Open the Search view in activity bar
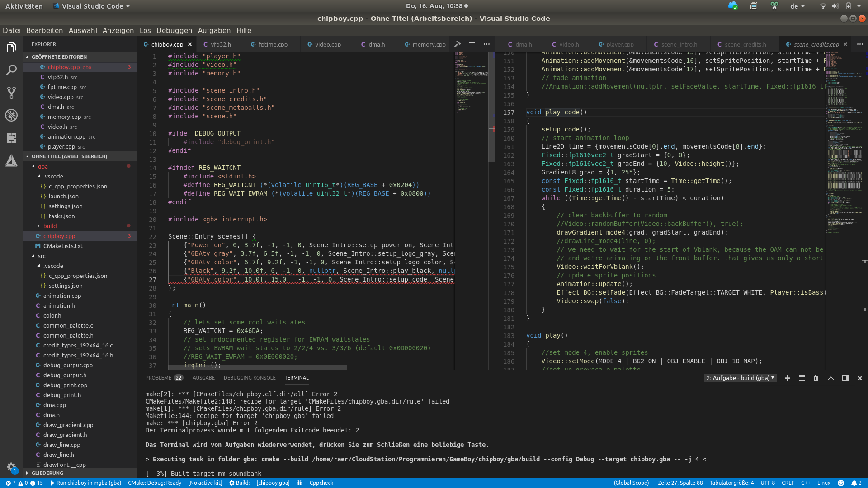This screenshot has height=488, width=868. [11, 70]
